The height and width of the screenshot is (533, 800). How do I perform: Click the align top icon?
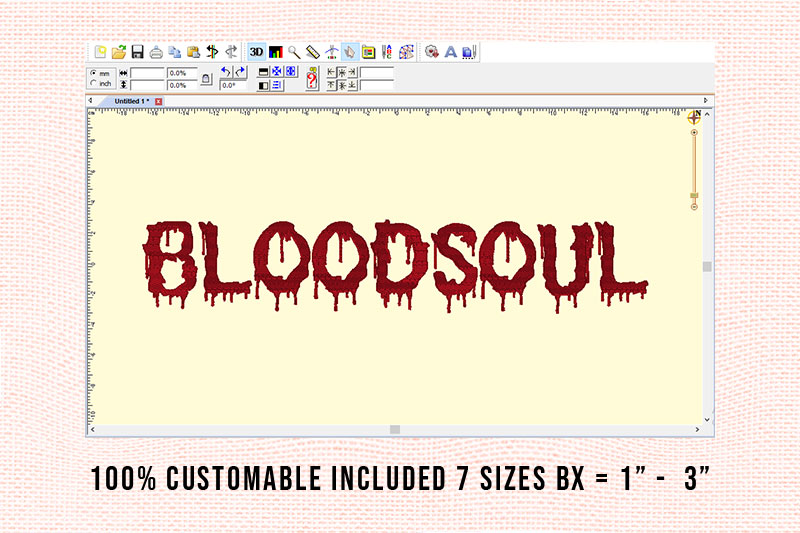pos(331,85)
